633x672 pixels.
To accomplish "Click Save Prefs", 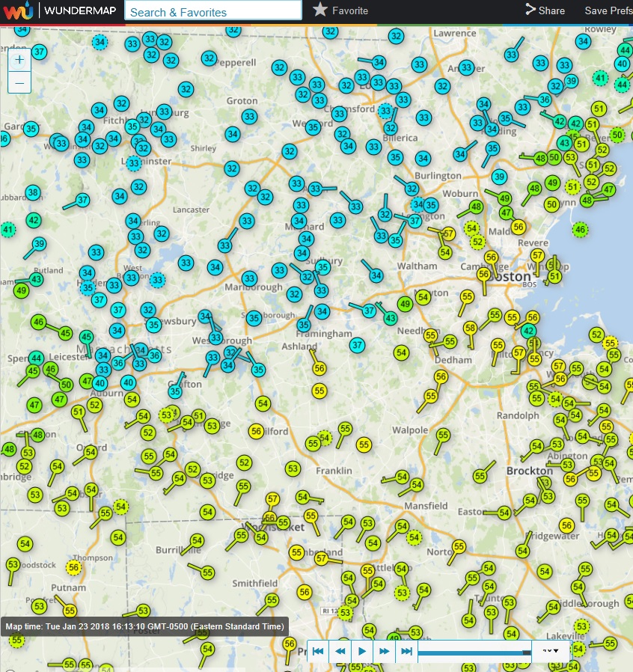I will tap(608, 10).
